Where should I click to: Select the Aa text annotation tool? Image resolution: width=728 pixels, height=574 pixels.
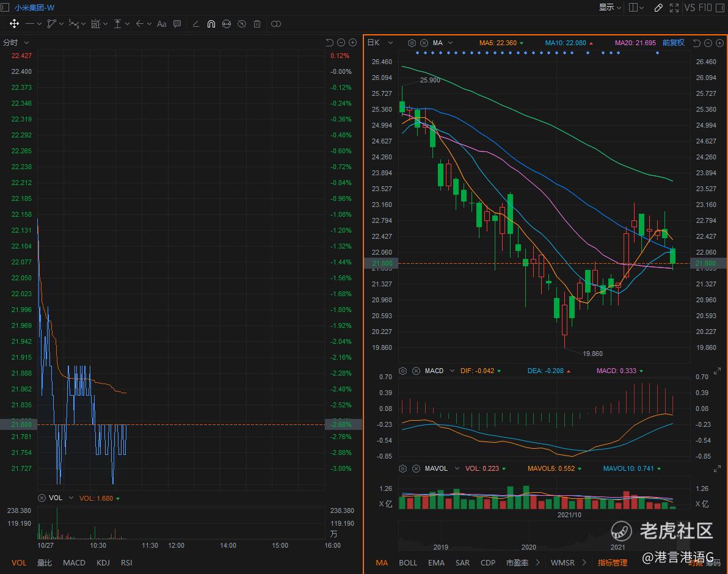point(162,24)
